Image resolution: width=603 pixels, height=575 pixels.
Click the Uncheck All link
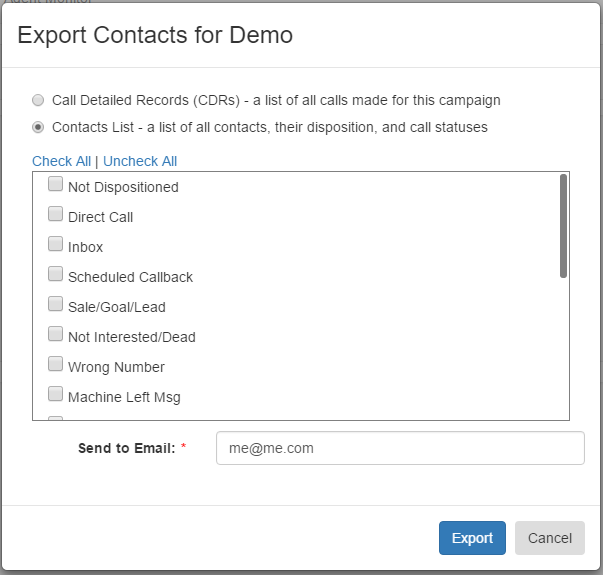click(140, 161)
